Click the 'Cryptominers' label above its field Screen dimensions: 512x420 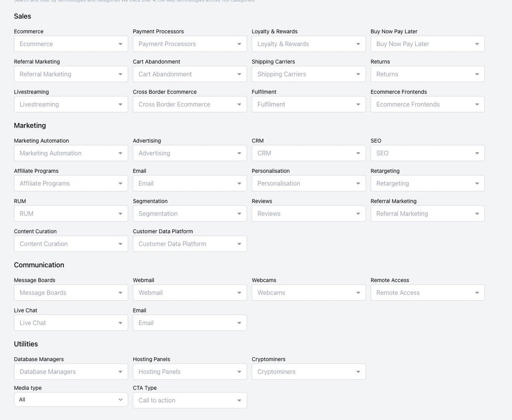[x=269, y=359]
